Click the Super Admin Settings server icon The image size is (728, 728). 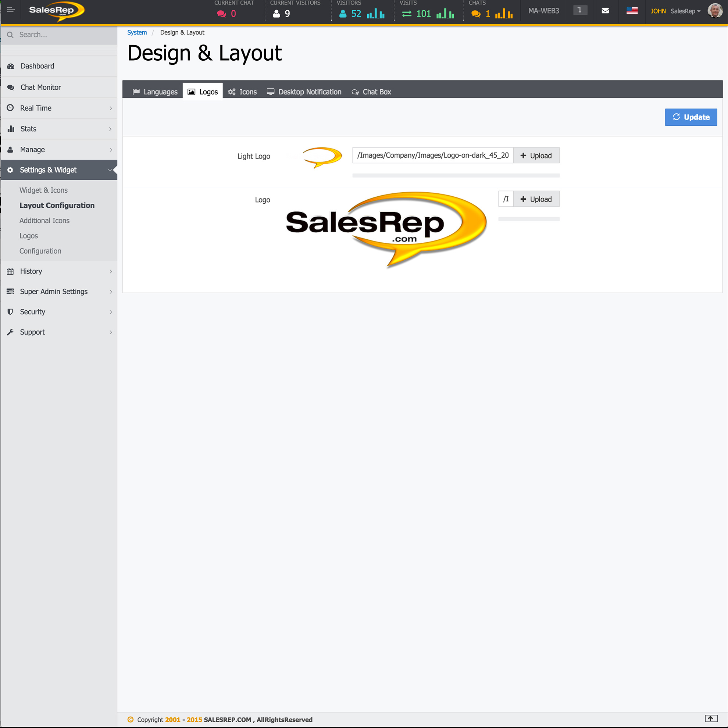click(10, 291)
